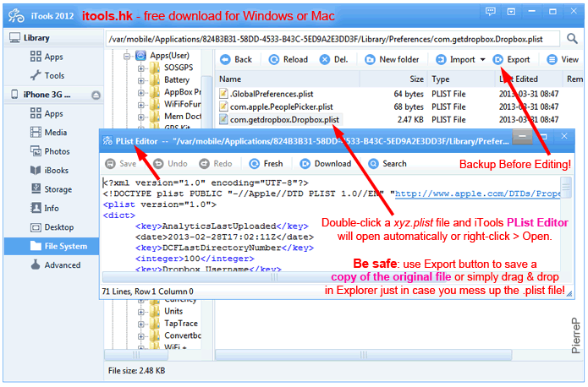The image size is (588, 387).
Task: Sort files by Size column
Action: pos(393,79)
